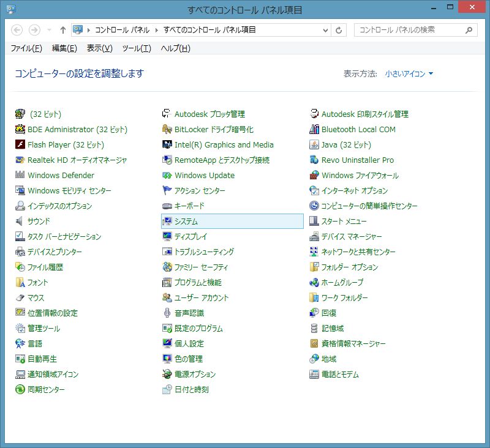Open the デバイスとプリンター link

(x=55, y=252)
